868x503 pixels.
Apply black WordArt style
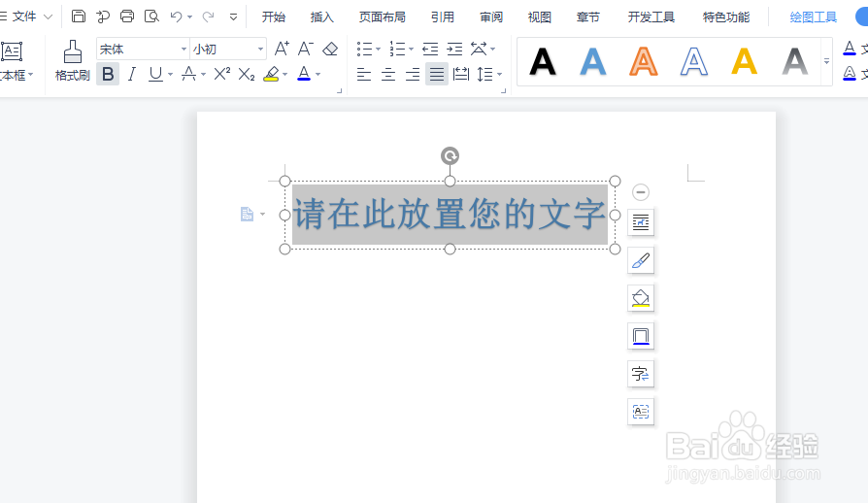pyautogui.click(x=543, y=61)
